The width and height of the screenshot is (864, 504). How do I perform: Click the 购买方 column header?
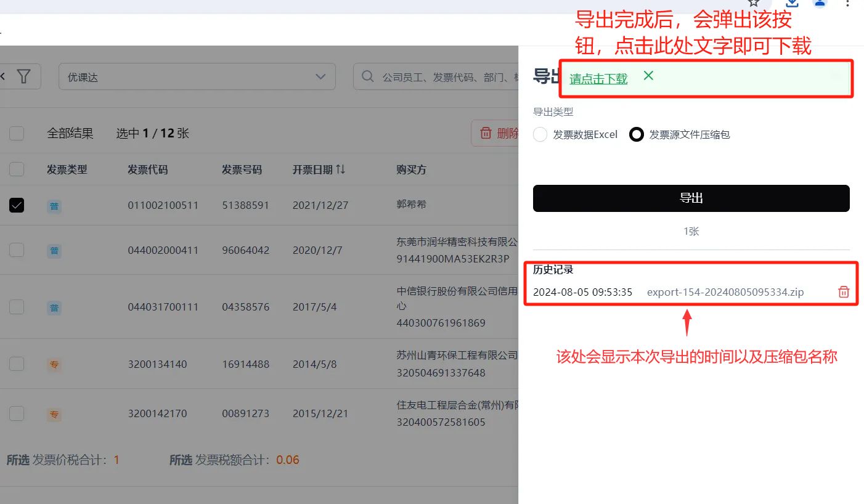[412, 169]
